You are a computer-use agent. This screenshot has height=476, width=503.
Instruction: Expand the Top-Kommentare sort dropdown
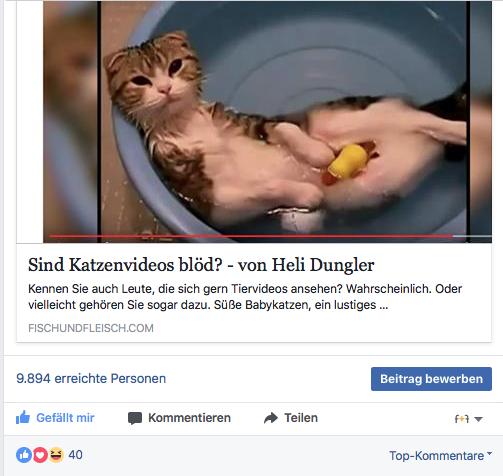(x=440, y=456)
